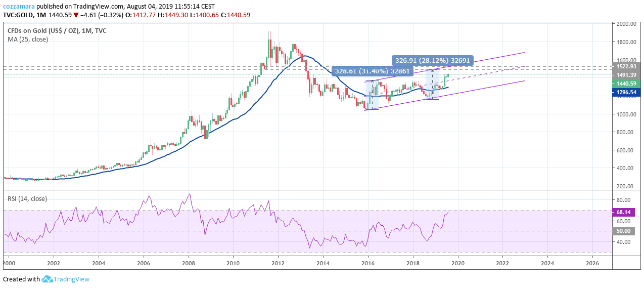Click the 1000.00 price axis value
Screen dimensions: 644x288
[x=626, y=114]
